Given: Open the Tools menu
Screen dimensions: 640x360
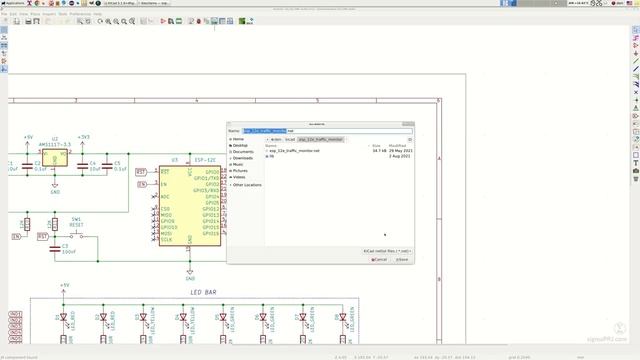Looking at the screenshot, I should [62, 14].
